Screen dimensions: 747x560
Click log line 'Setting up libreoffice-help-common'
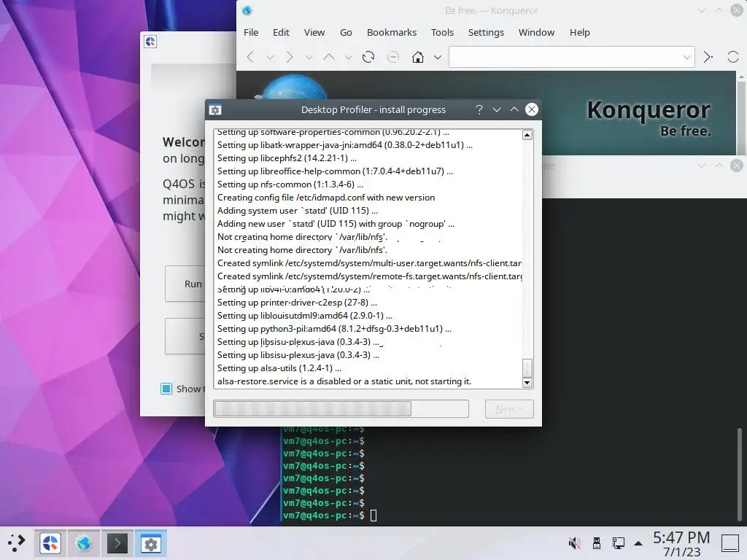pyautogui.click(x=335, y=171)
